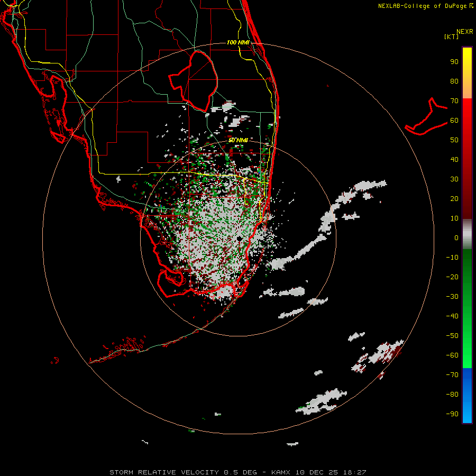Click the [KT] units label above the legend
The image size is (476, 476).
click(x=451, y=36)
